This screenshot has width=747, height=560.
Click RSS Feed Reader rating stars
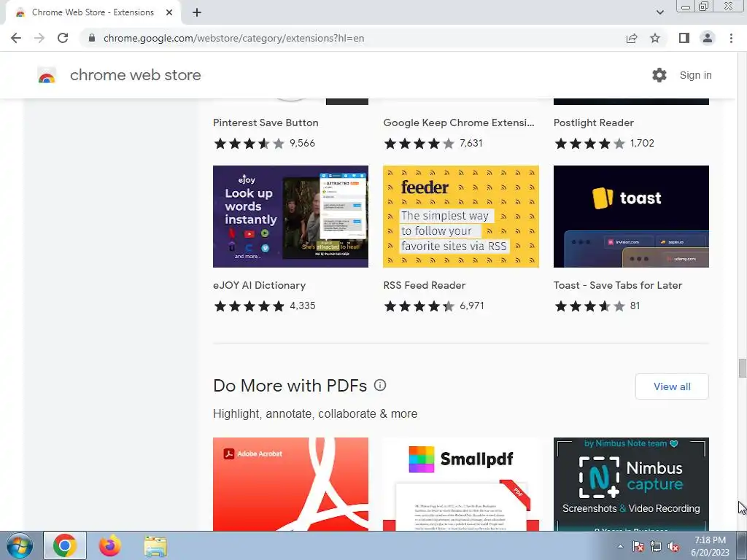click(x=419, y=306)
